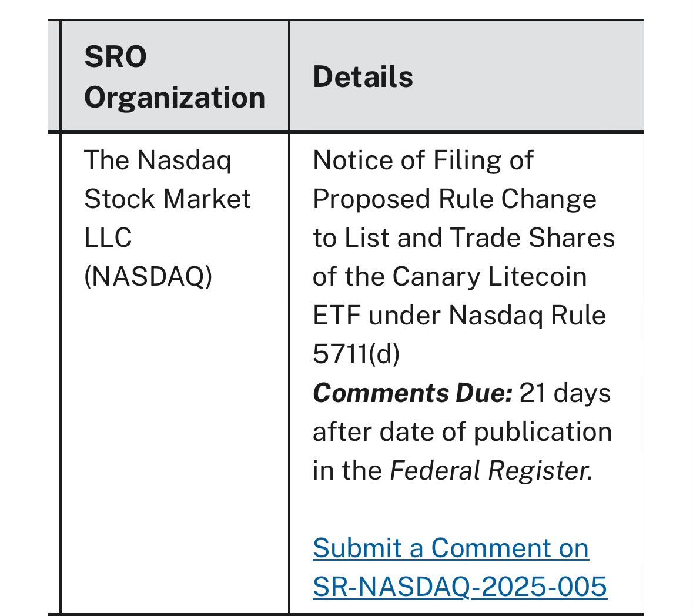Select the '21 days' text
This screenshot has width=693, height=616.
click(x=565, y=393)
